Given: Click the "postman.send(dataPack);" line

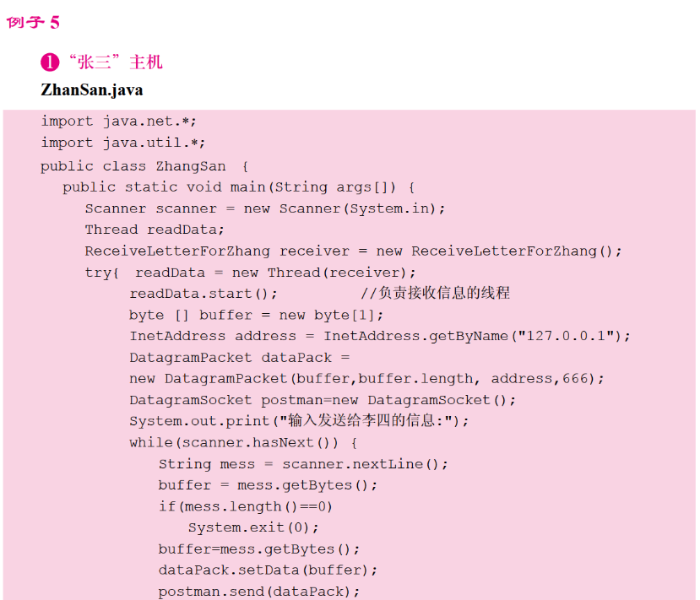Looking at the screenshot, I should [x=258, y=592].
